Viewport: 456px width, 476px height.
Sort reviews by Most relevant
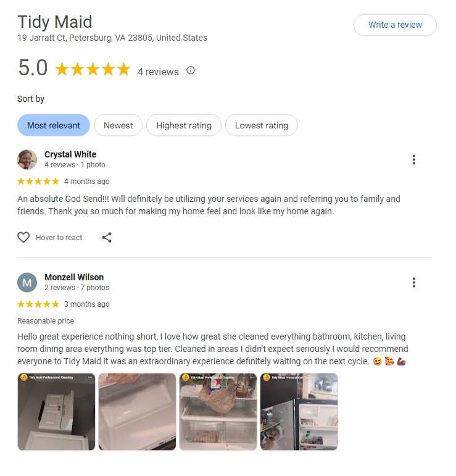pyautogui.click(x=54, y=125)
